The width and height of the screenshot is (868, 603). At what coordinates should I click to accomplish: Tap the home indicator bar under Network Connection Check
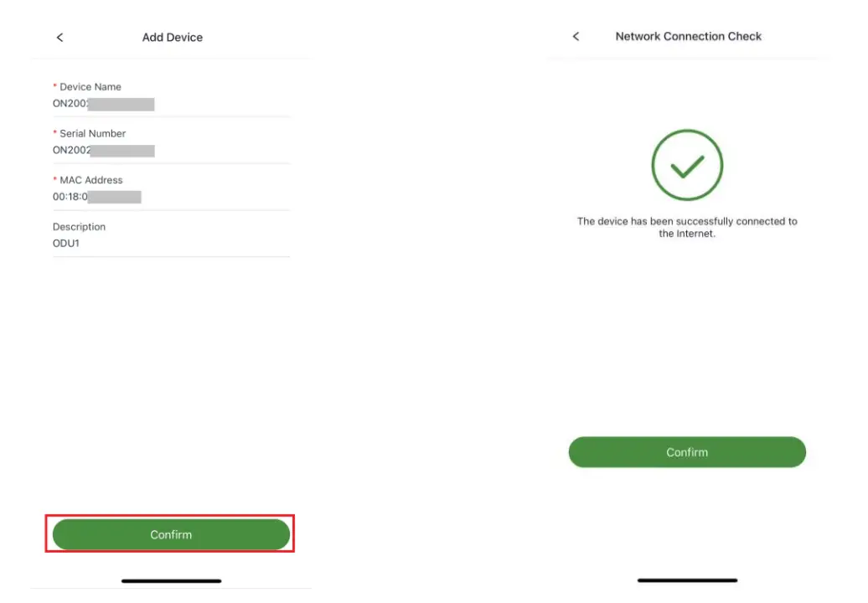pyautogui.click(x=687, y=580)
